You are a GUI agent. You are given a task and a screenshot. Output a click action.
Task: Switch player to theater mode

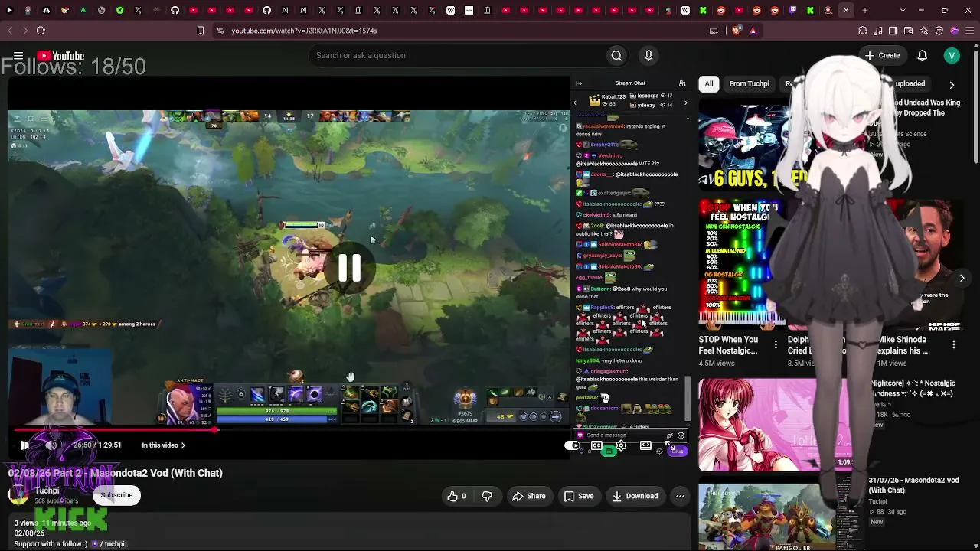point(645,445)
